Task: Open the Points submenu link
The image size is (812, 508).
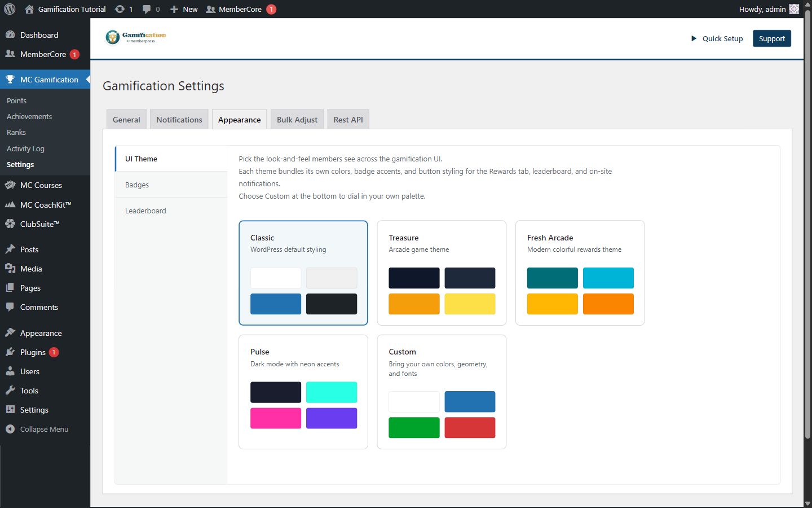Action: [x=17, y=100]
